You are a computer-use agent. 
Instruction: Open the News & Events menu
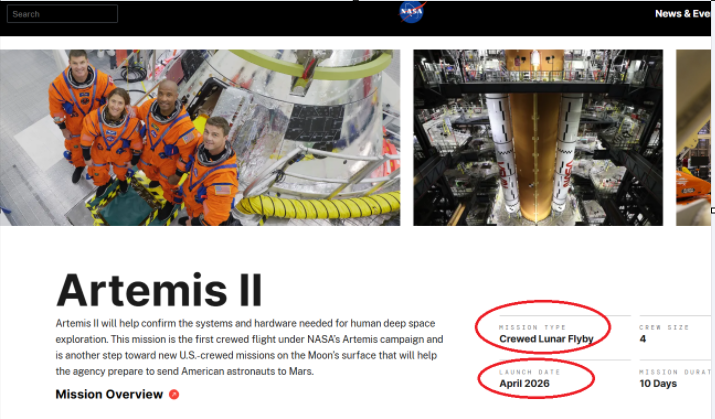tap(683, 14)
